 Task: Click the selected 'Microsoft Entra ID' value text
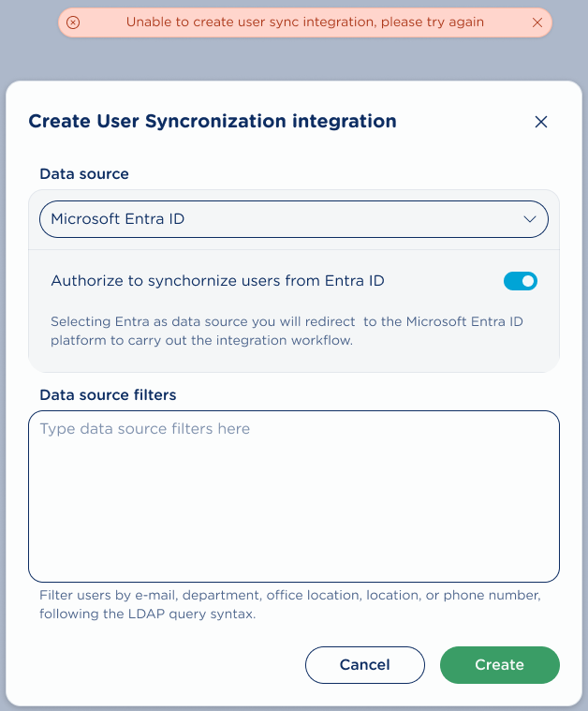118,219
